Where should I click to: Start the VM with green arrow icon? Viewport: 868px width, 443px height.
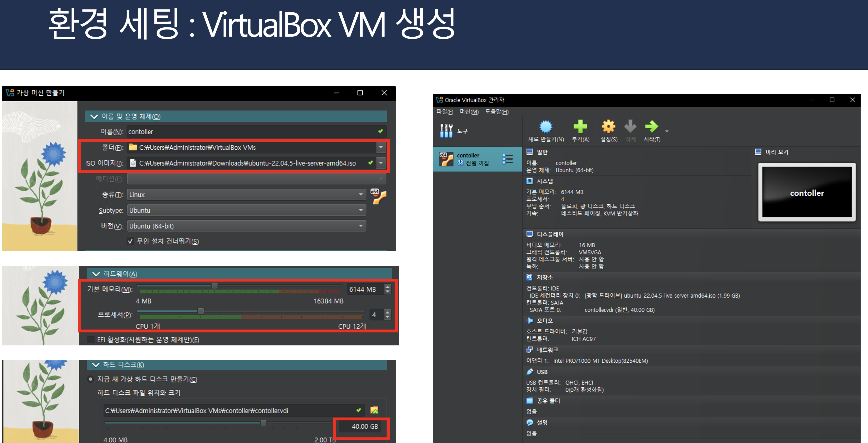pyautogui.click(x=651, y=127)
